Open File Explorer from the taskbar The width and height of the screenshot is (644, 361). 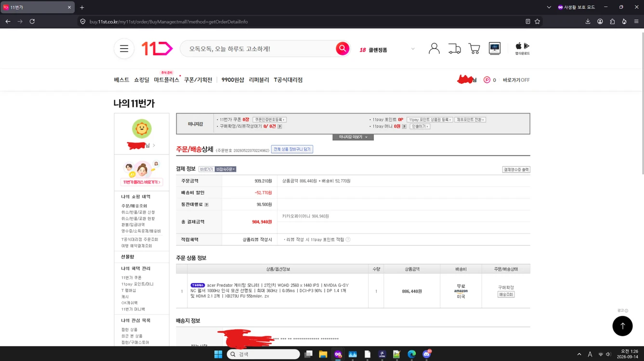tap(323, 354)
